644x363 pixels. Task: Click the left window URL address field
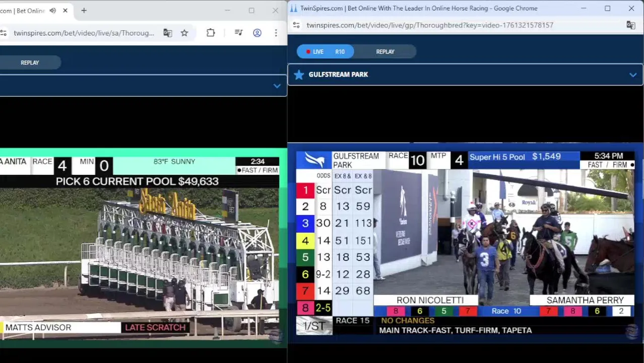pos(84,33)
